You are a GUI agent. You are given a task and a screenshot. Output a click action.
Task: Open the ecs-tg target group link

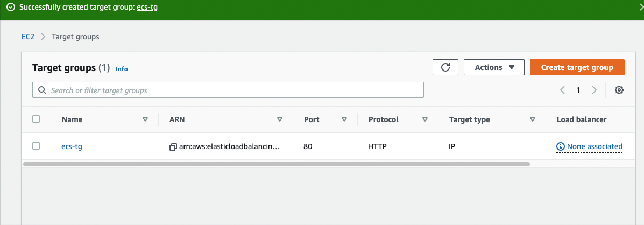[72, 146]
